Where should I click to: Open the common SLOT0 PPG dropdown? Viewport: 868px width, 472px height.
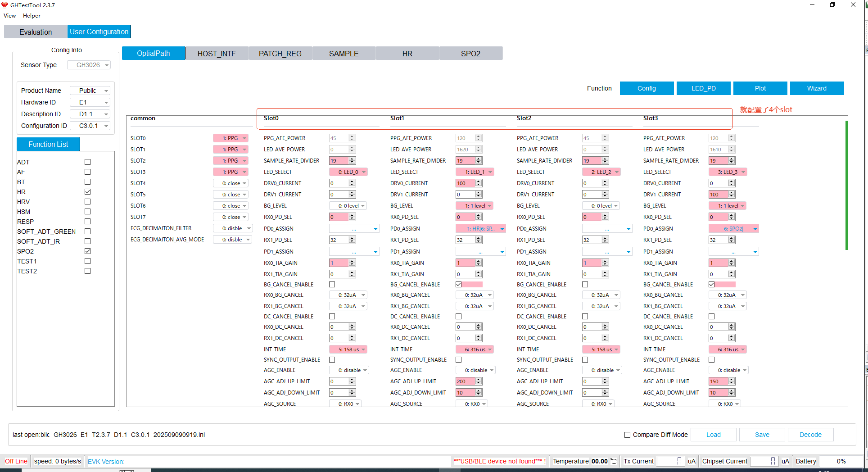(231, 138)
